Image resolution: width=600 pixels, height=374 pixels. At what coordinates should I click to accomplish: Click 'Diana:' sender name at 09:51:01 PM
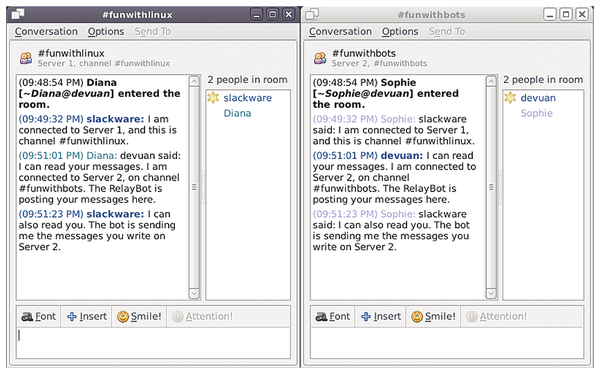[x=102, y=156]
